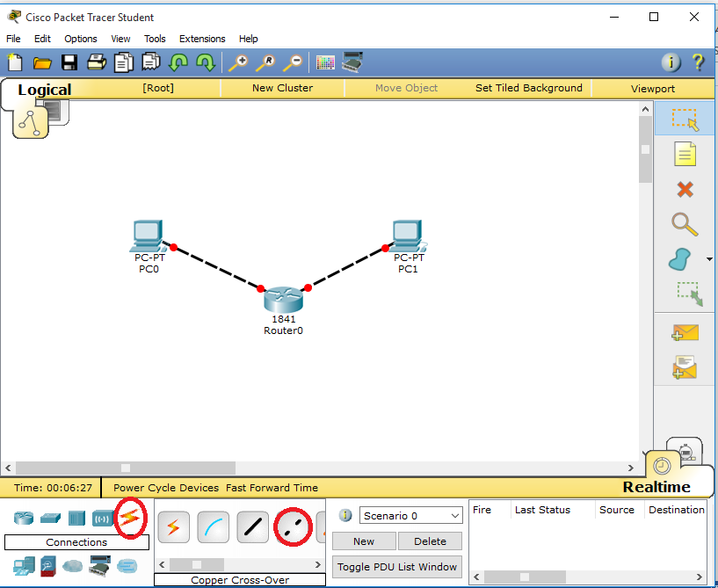Open the Edit menu
The image size is (718, 588).
pos(42,39)
